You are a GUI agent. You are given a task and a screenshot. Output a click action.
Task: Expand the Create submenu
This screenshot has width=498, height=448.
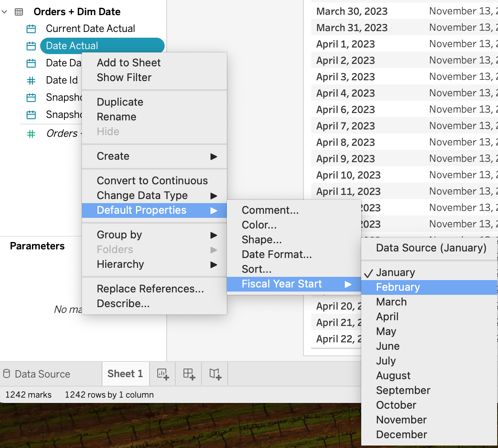(x=154, y=156)
